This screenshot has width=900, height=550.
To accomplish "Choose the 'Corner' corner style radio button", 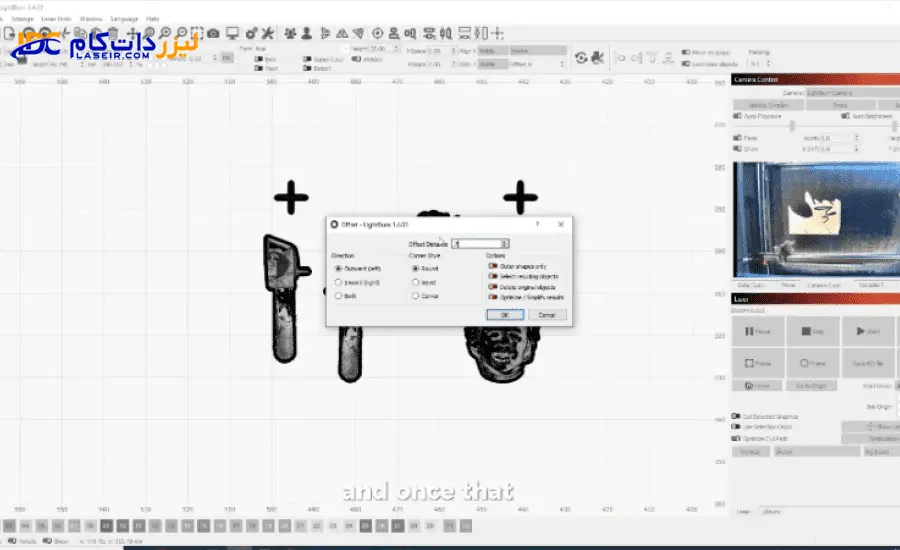I will pyautogui.click(x=415, y=296).
